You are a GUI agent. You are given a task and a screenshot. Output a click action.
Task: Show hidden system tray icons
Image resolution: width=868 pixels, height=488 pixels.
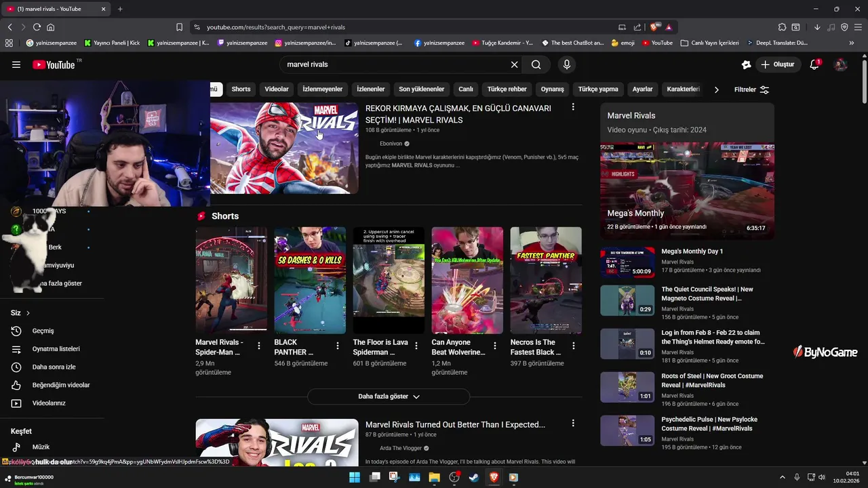pyautogui.click(x=782, y=477)
